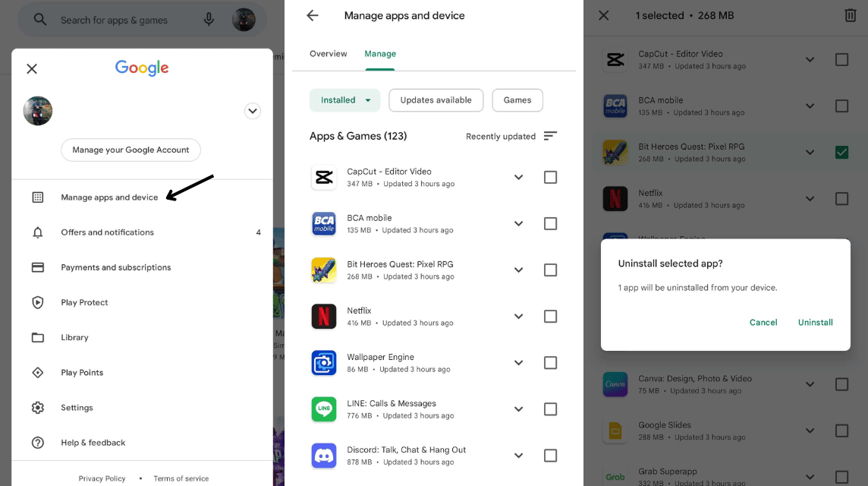The image size is (868, 486).
Task: Check the CapCut checkbox in middle list
Action: (550, 178)
